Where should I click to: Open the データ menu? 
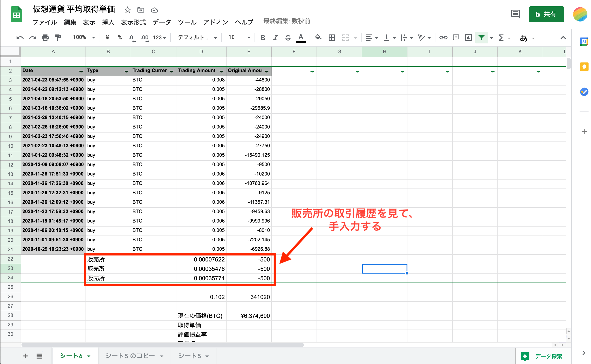[x=162, y=22]
